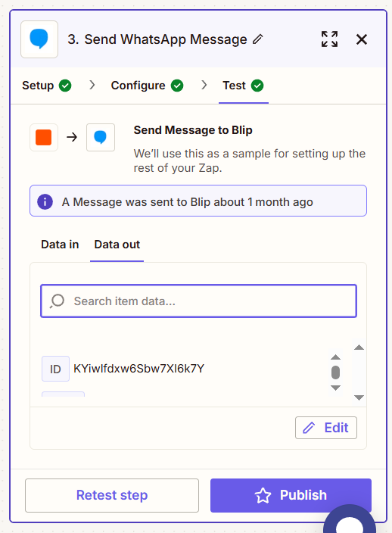Image resolution: width=392 pixels, height=533 pixels.
Task: Open the Setup step tab
Action: pos(46,86)
